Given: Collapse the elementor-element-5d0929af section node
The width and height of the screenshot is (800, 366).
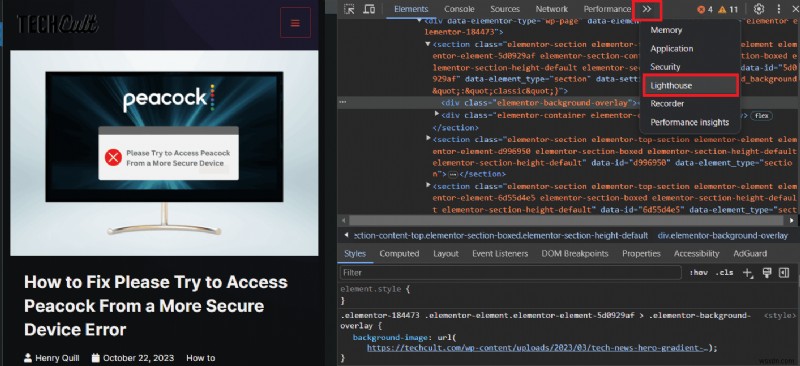Looking at the screenshot, I should pyautogui.click(x=428, y=44).
